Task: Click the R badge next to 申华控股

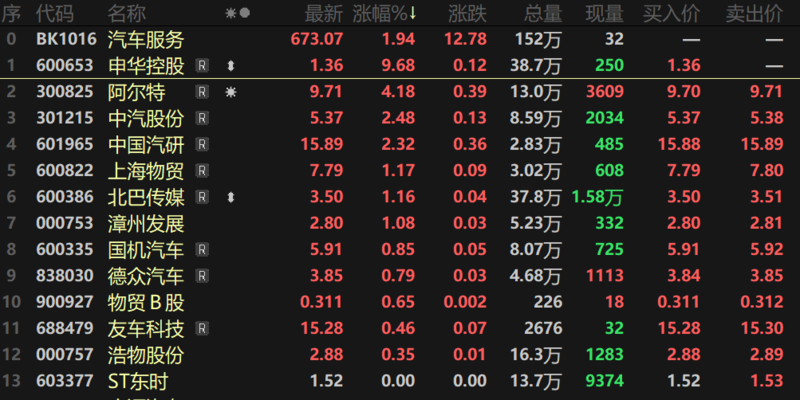Action: click(203, 65)
